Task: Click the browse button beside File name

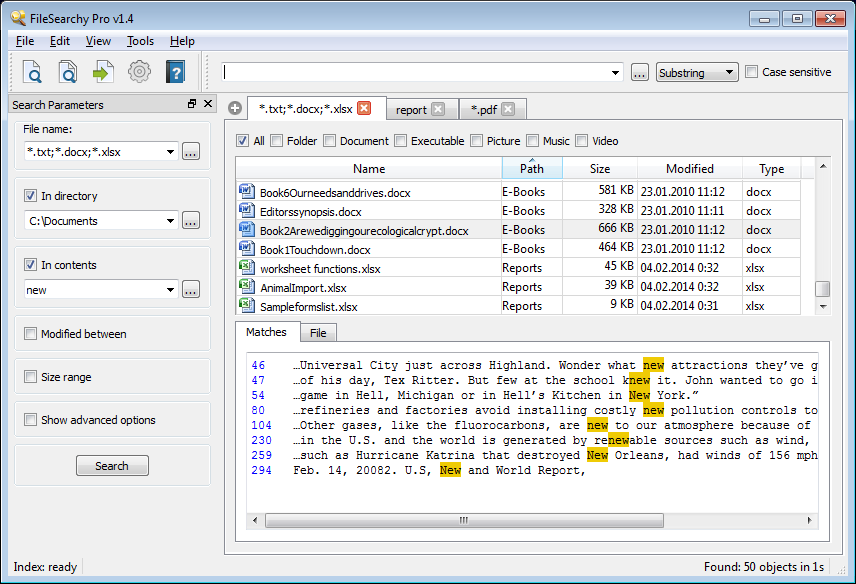Action: [x=191, y=152]
